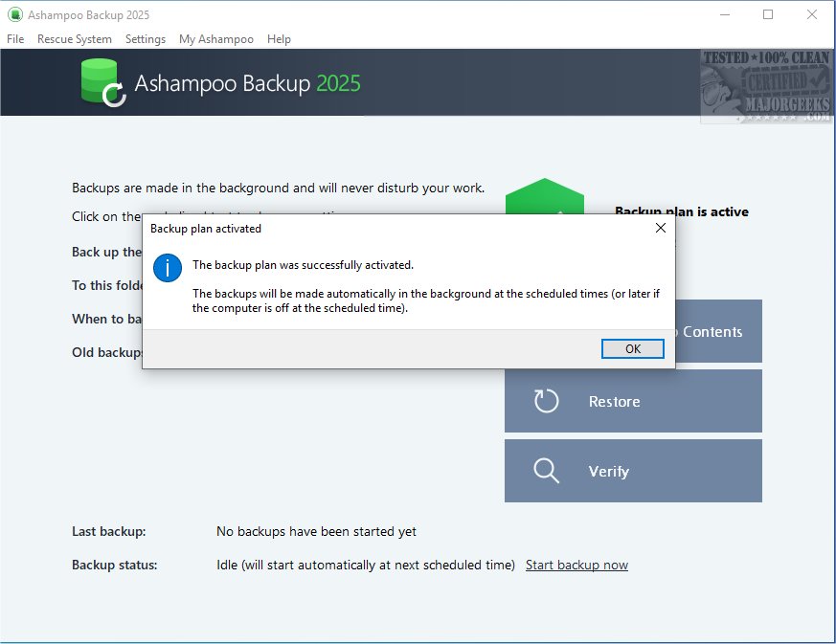Click the 'When to ba' label
Image resolution: width=836 pixels, height=644 pixels.
107,319
